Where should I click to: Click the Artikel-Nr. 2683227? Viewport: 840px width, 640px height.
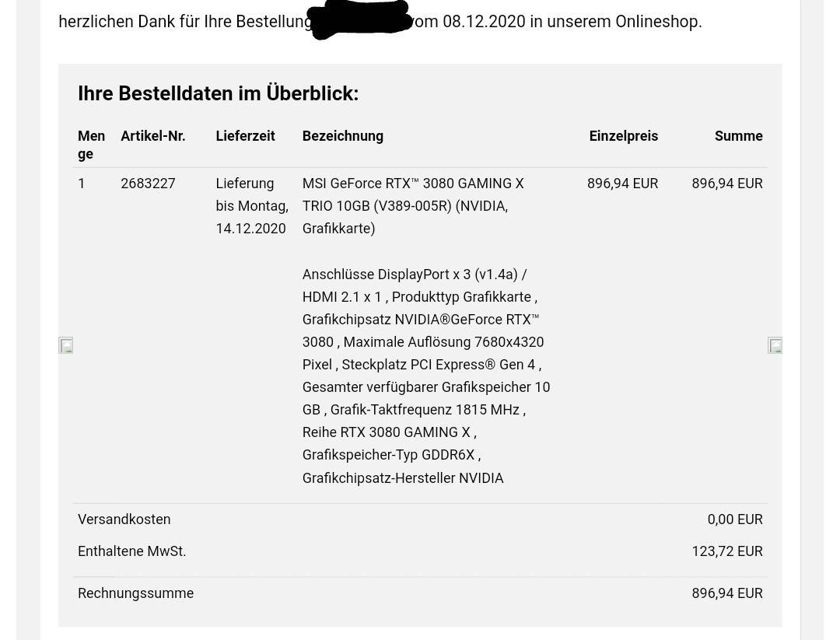tap(148, 184)
